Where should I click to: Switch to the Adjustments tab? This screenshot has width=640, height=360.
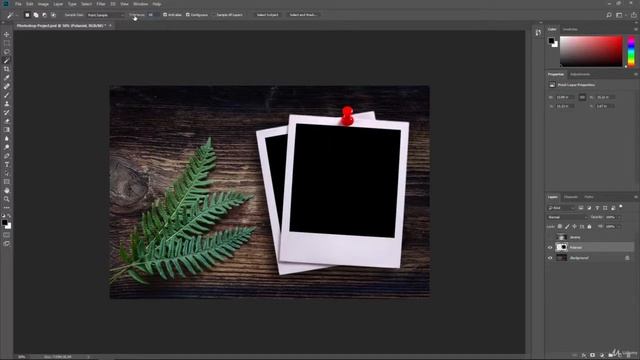[x=580, y=74]
